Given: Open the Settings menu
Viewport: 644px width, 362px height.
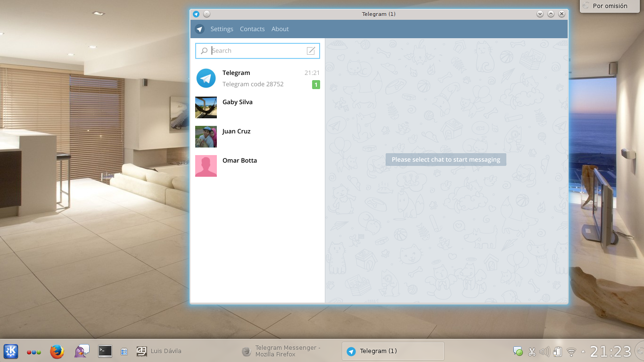Looking at the screenshot, I should [222, 29].
